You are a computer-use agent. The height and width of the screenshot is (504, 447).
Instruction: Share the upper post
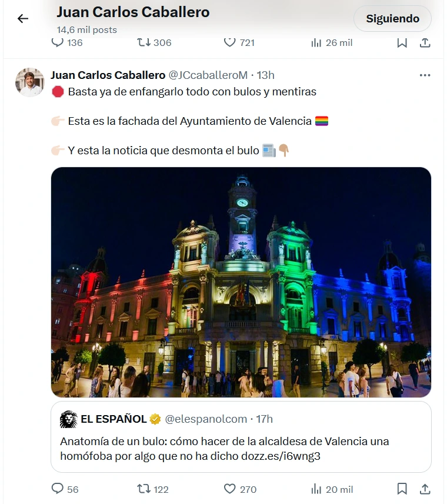pos(425,42)
